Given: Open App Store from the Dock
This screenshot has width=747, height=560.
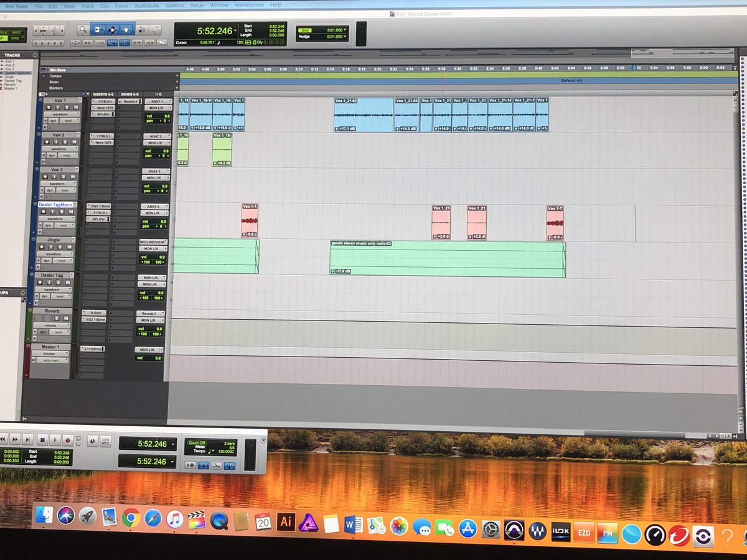Looking at the screenshot, I should [467, 530].
